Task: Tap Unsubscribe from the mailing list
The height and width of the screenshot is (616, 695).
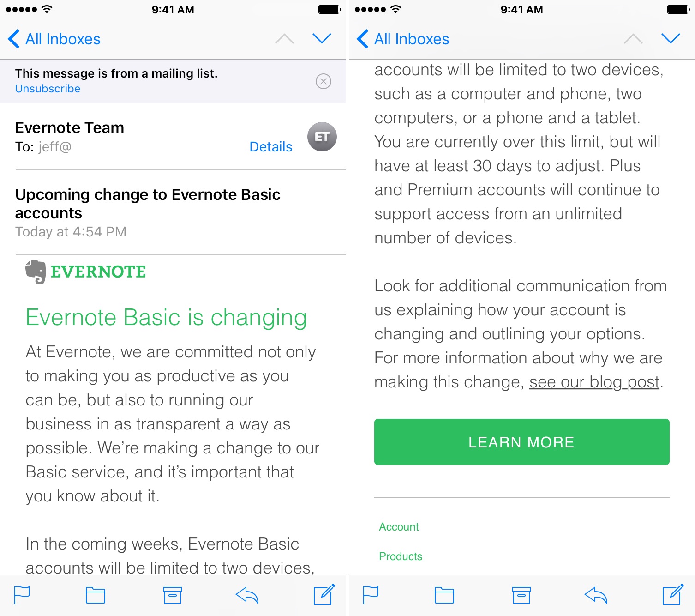Action: point(48,89)
